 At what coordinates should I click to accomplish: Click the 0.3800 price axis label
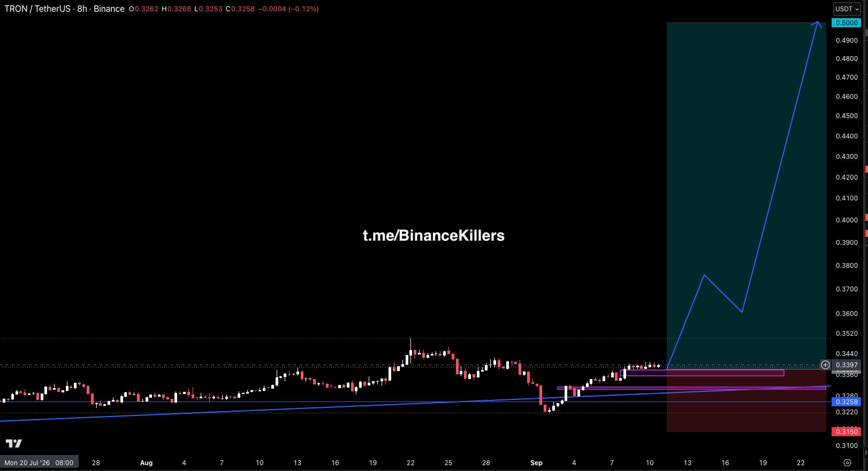846,266
